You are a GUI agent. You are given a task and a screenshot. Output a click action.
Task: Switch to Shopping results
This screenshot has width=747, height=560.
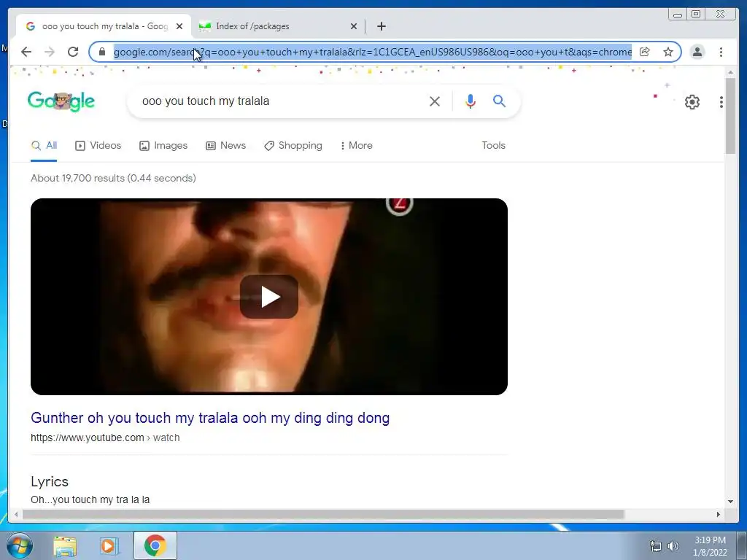pyautogui.click(x=293, y=146)
